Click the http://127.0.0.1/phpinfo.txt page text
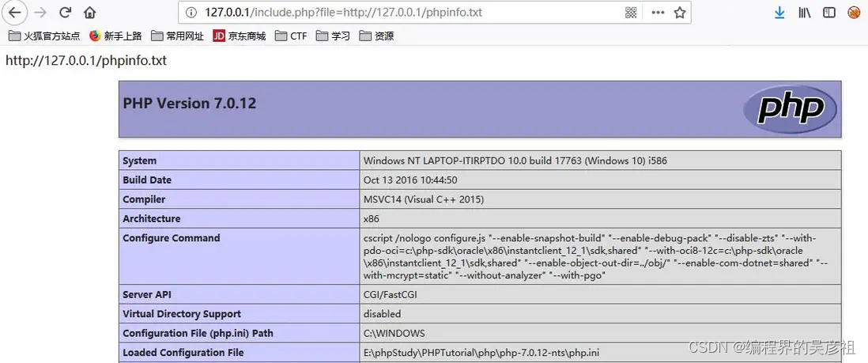Image resolution: width=868 pixels, height=363 pixels. click(86, 60)
